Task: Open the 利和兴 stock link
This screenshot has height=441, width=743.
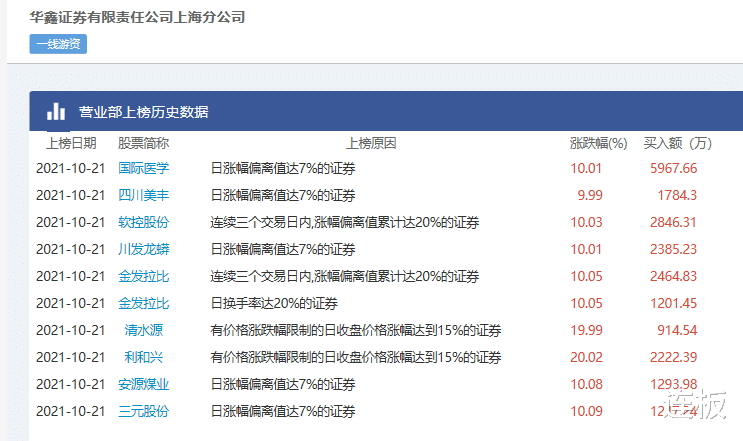Action: pyautogui.click(x=144, y=357)
